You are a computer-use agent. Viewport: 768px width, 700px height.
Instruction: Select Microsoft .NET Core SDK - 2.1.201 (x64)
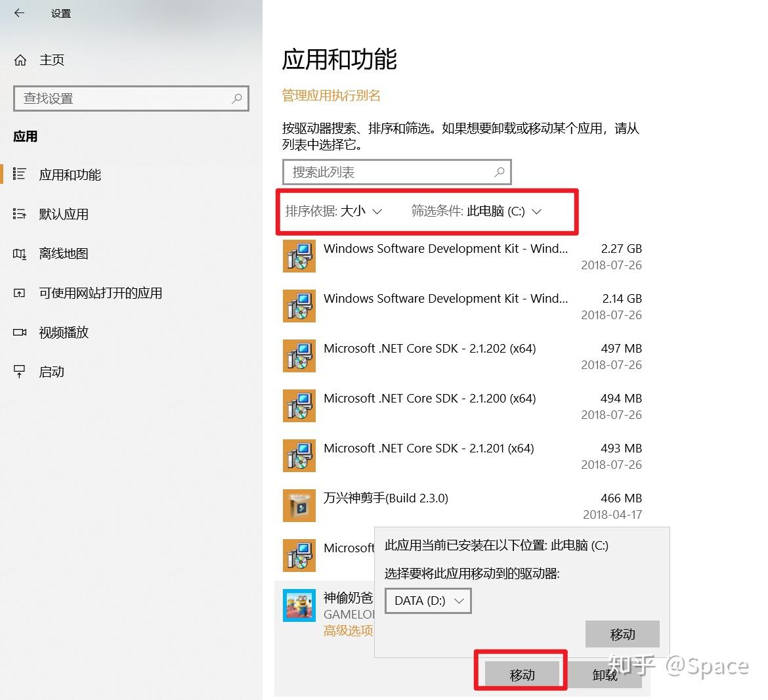(x=462, y=456)
